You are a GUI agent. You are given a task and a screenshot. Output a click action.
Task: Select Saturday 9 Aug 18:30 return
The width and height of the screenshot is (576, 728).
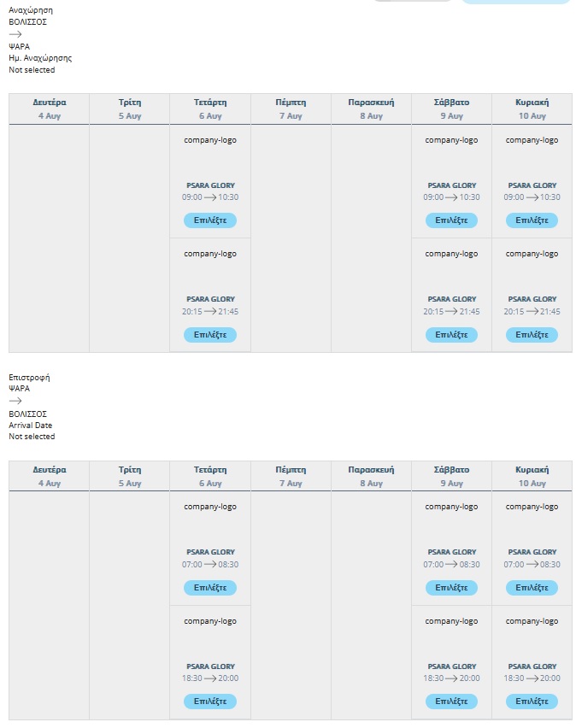451,701
